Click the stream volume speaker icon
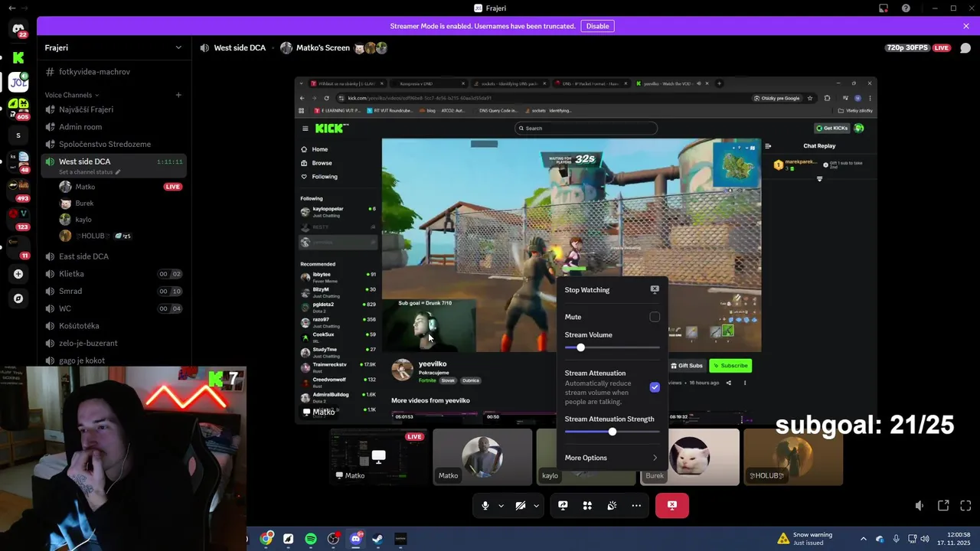Screen dimensions: 980x551 (920, 506)
